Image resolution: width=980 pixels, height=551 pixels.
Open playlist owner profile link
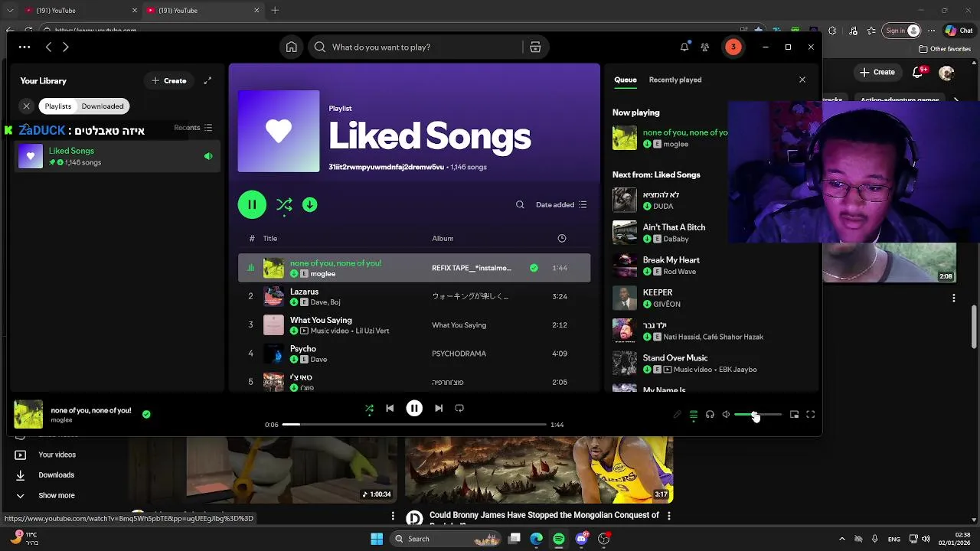(386, 167)
